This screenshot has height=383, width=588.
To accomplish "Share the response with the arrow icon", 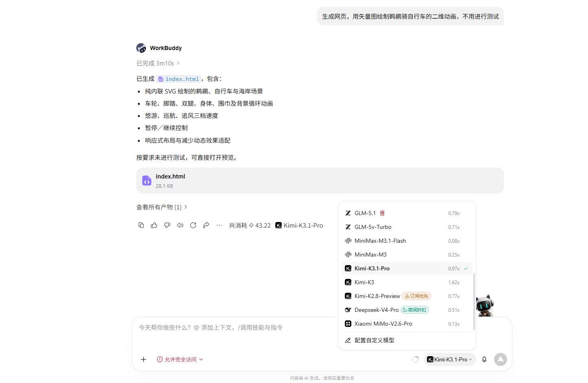I will (206, 225).
